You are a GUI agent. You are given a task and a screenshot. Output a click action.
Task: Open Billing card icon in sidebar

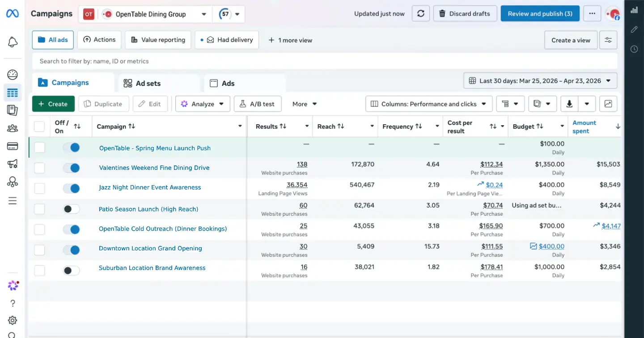click(x=13, y=146)
